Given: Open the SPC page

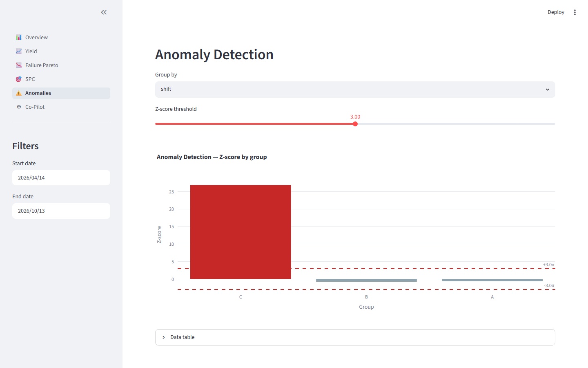Looking at the screenshot, I should pos(61,79).
